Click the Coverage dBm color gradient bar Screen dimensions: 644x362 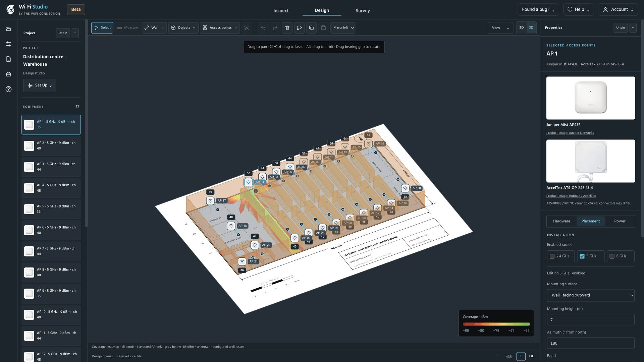pyautogui.click(x=496, y=324)
